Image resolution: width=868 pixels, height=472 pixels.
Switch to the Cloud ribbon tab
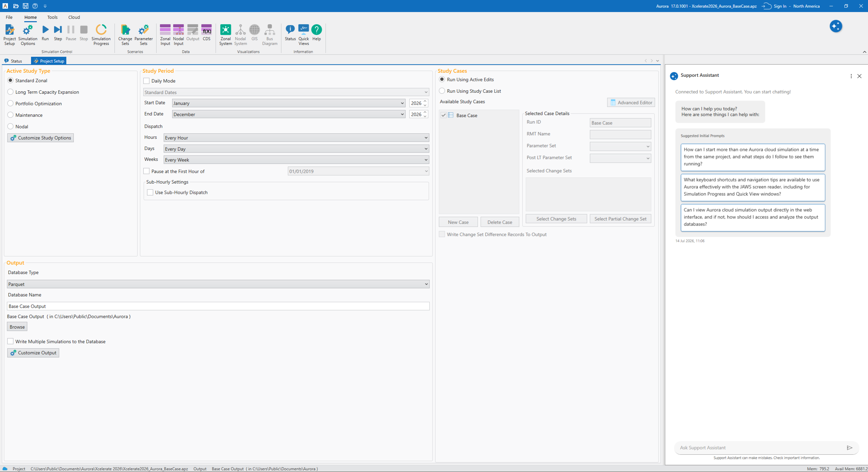(x=74, y=17)
